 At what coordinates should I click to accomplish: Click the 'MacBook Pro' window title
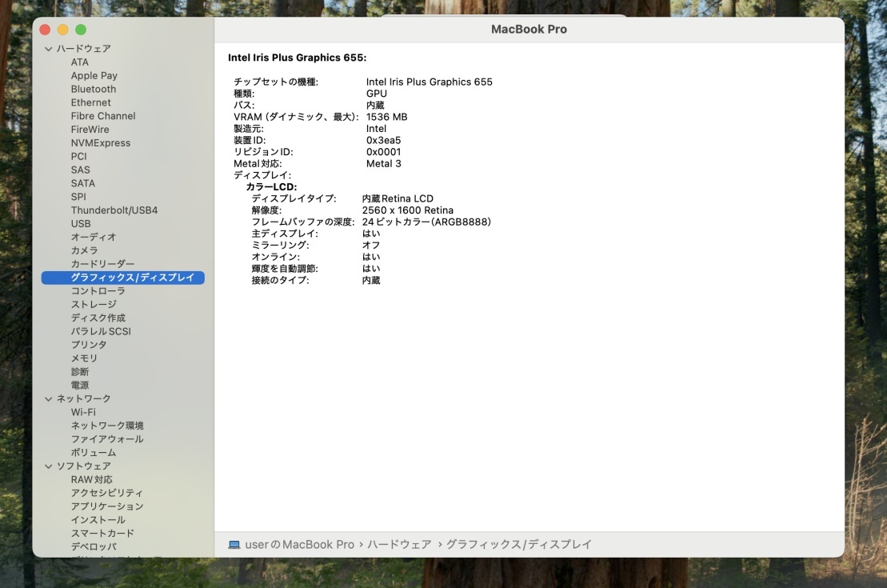(x=529, y=30)
